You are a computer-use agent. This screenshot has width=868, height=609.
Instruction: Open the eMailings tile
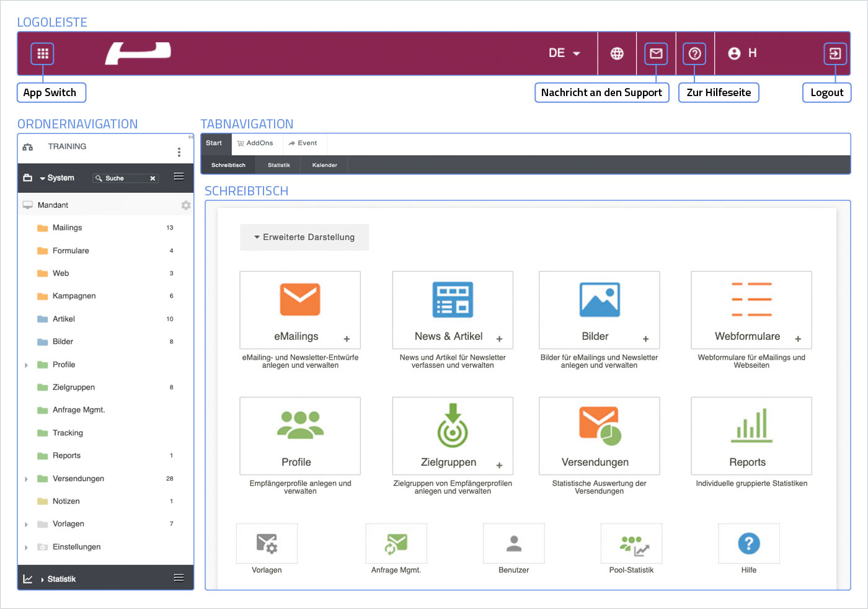pyautogui.click(x=300, y=310)
